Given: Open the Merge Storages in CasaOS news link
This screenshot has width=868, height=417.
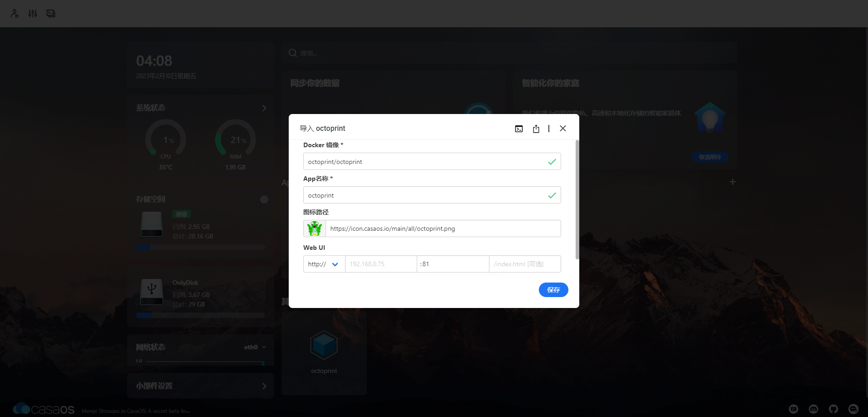Looking at the screenshot, I should point(136,411).
